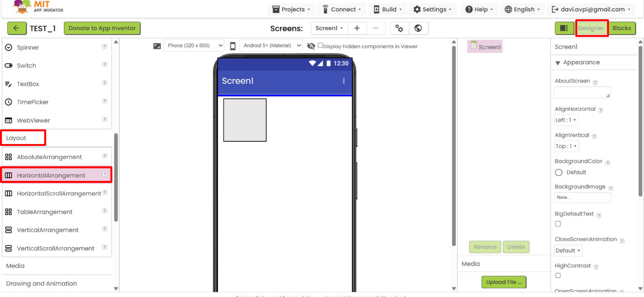Click the help icon next to TimePicker
Image resolution: width=644 pixels, height=297 pixels.
pos(105,101)
